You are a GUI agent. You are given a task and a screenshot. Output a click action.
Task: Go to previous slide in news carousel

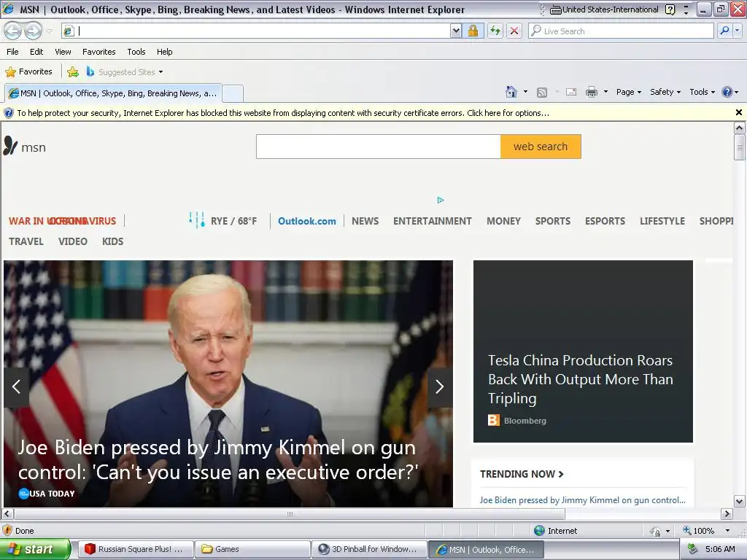pyautogui.click(x=16, y=386)
